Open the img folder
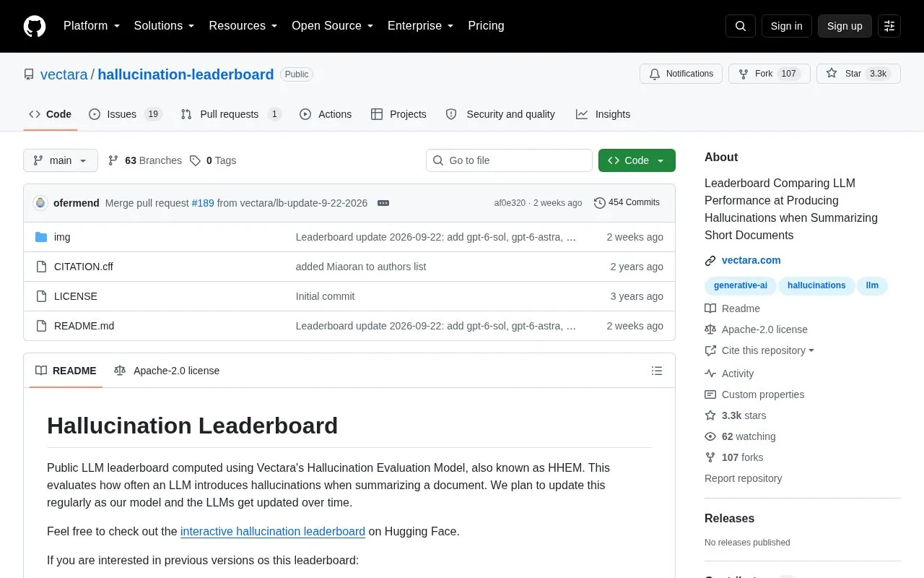This screenshot has height=578, width=924. pos(62,237)
